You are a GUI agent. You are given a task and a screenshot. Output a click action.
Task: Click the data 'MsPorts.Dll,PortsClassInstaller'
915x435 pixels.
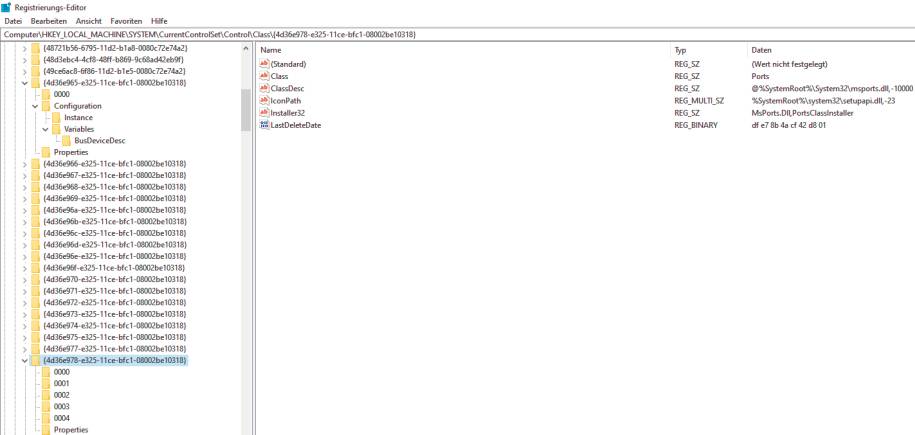coord(802,113)
